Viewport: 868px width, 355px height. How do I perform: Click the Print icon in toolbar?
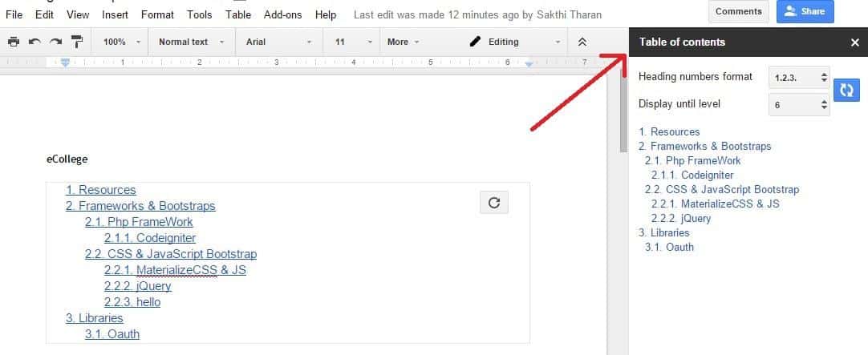[x=13, y=42]
